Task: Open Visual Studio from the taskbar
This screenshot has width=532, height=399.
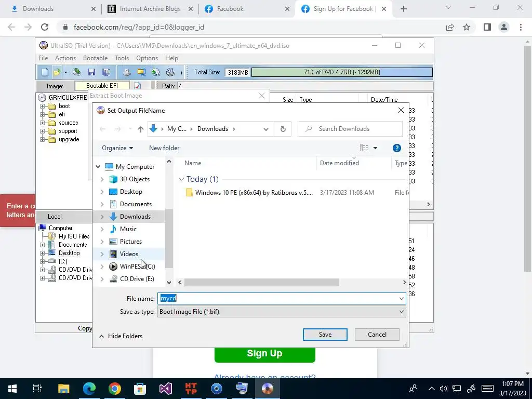Action: click(x=166, y=389)
